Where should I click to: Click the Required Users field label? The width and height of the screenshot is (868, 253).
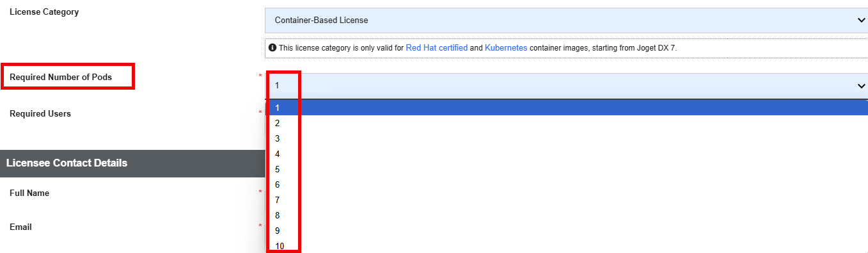pos(40,113)
